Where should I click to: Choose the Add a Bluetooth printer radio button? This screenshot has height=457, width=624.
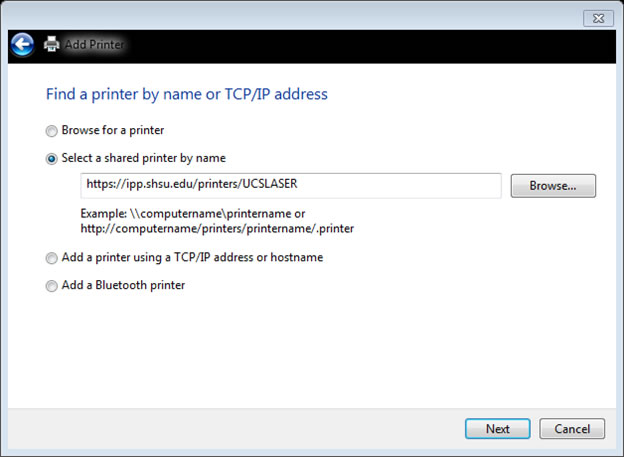51,286
